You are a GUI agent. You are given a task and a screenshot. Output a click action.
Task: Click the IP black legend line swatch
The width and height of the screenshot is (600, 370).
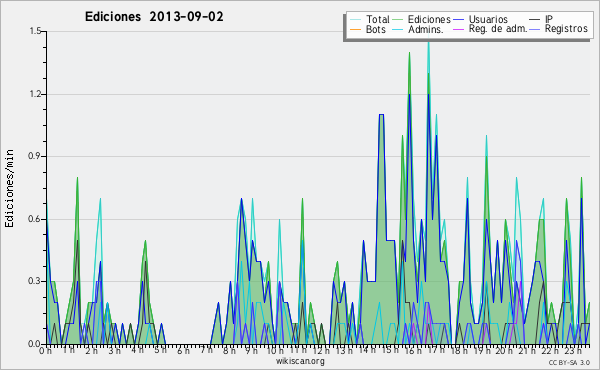[x=535, y=20]
